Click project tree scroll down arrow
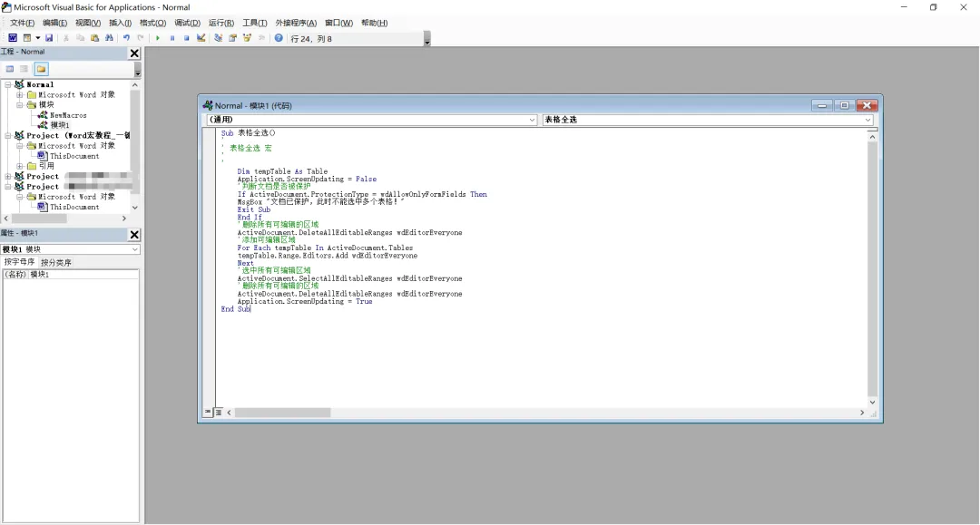980x525 pixels. [134, 208]
